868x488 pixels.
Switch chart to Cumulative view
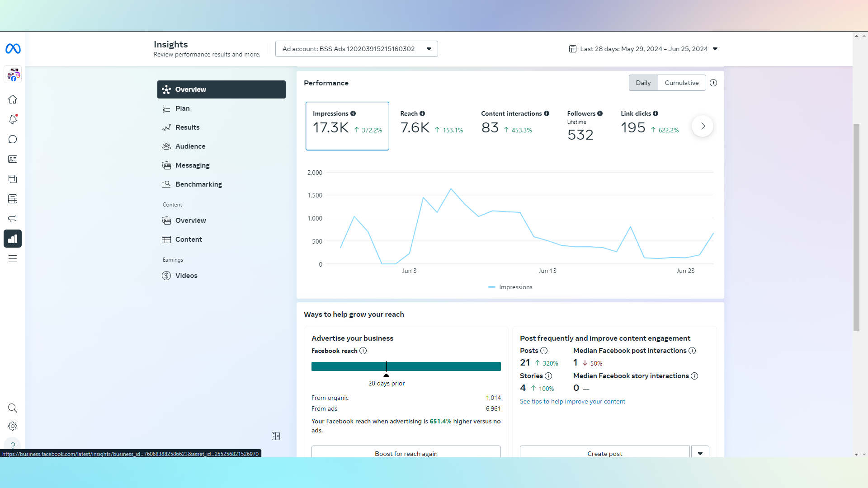(x=682, y=83)
